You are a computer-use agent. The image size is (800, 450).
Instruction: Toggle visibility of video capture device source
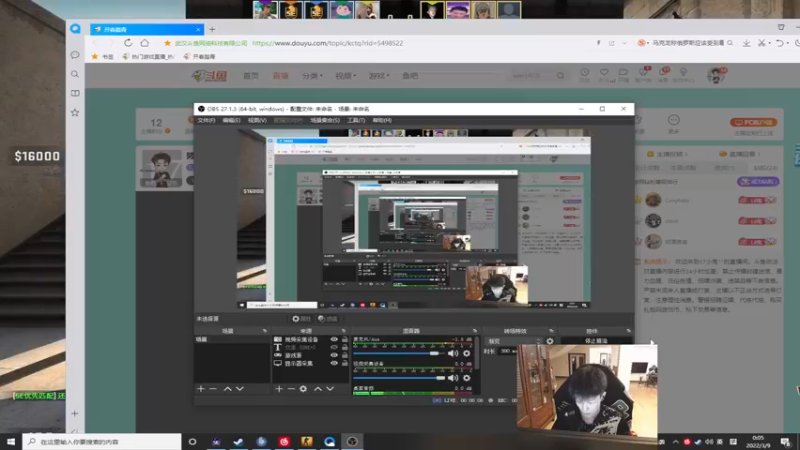[334, 339]
